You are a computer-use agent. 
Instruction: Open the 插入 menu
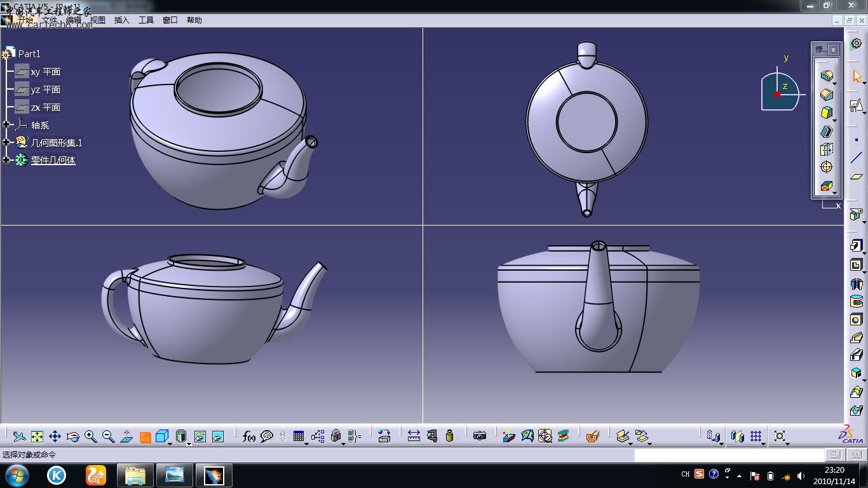click(121, 20)
